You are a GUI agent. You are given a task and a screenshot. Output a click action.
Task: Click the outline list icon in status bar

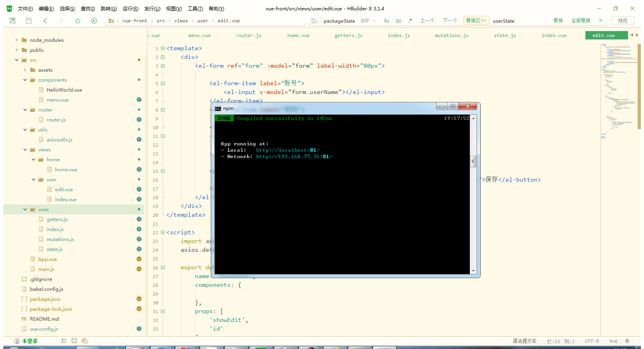64,341
